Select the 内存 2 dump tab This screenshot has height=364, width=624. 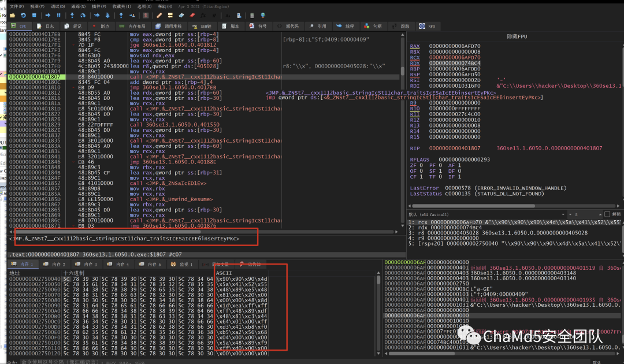pyautogui.click(x=54, y=264)
